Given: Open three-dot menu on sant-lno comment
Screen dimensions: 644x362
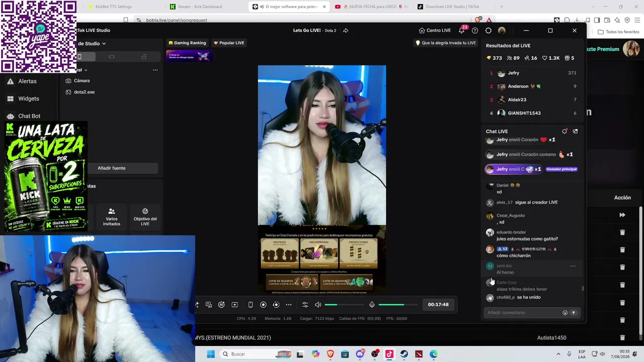Looking at the screenshot, I should [573, 266].
